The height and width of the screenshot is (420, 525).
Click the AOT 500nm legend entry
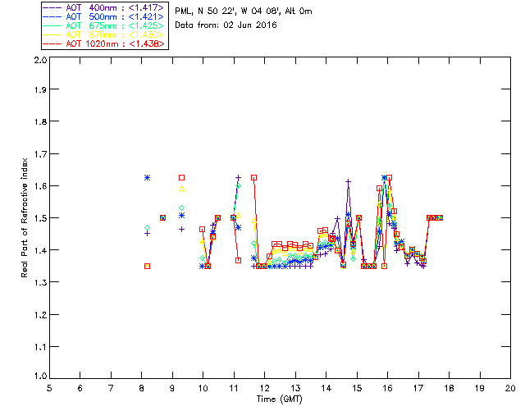point(103,16)
